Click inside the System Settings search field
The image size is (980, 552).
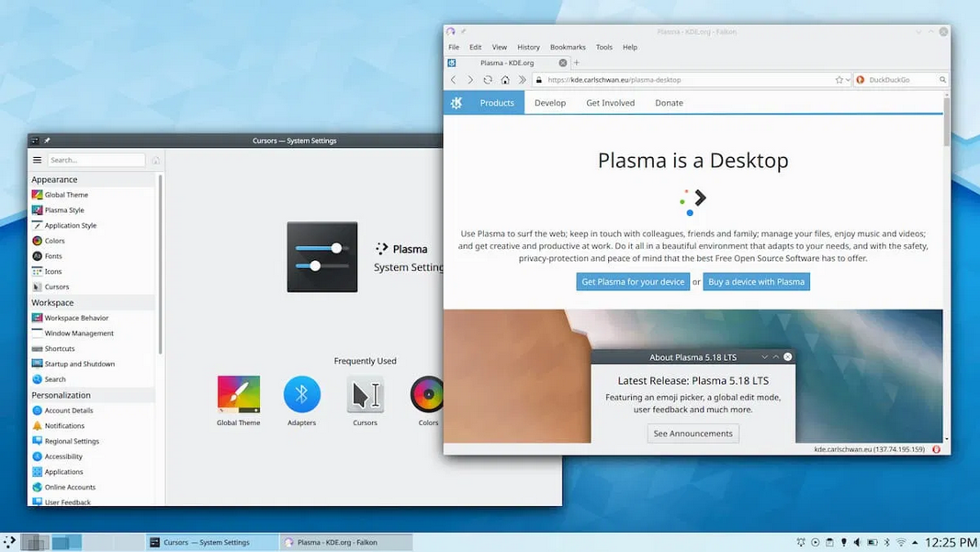click(96, 159)
